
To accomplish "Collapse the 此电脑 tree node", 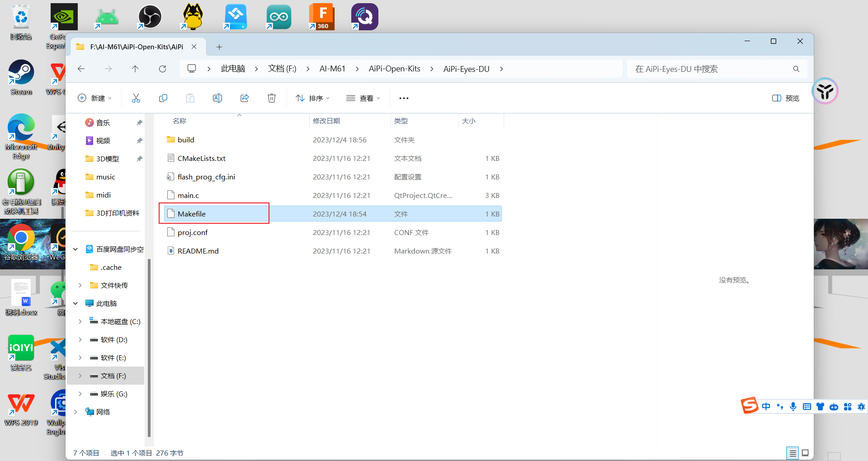I will tap(75, 303).
